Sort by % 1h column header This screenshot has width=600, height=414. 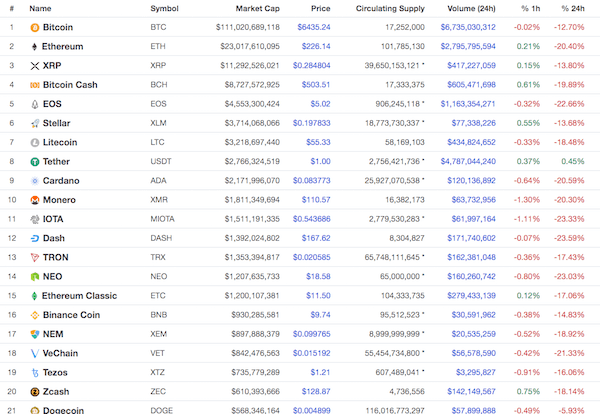pyautogui.click(x=530, y=8)
